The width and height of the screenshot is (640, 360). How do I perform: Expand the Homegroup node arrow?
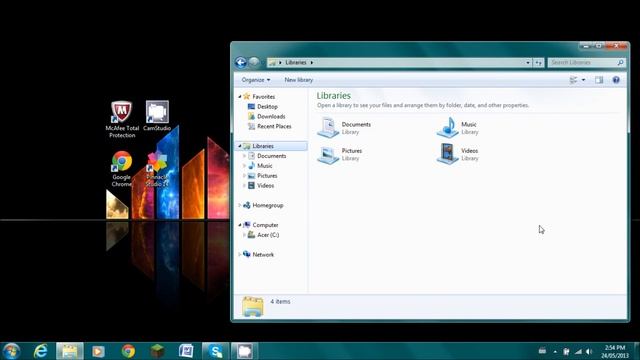pos(240,205)
